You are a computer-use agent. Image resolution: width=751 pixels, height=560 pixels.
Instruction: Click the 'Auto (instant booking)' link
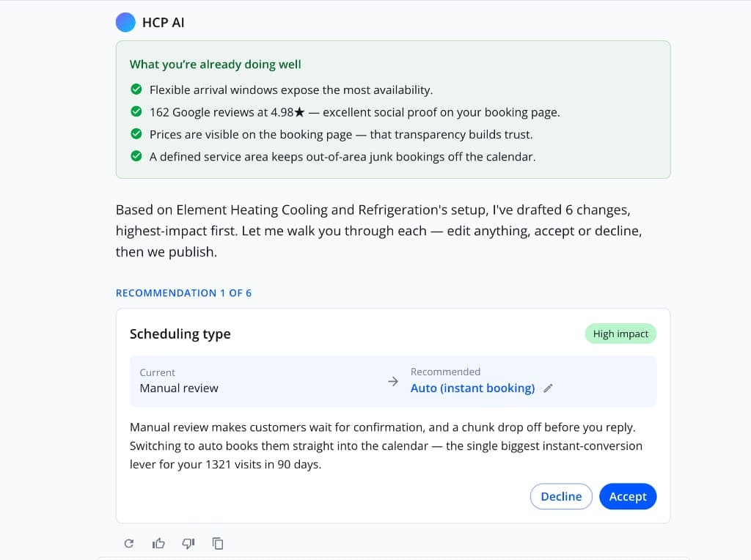pos(473,388)
